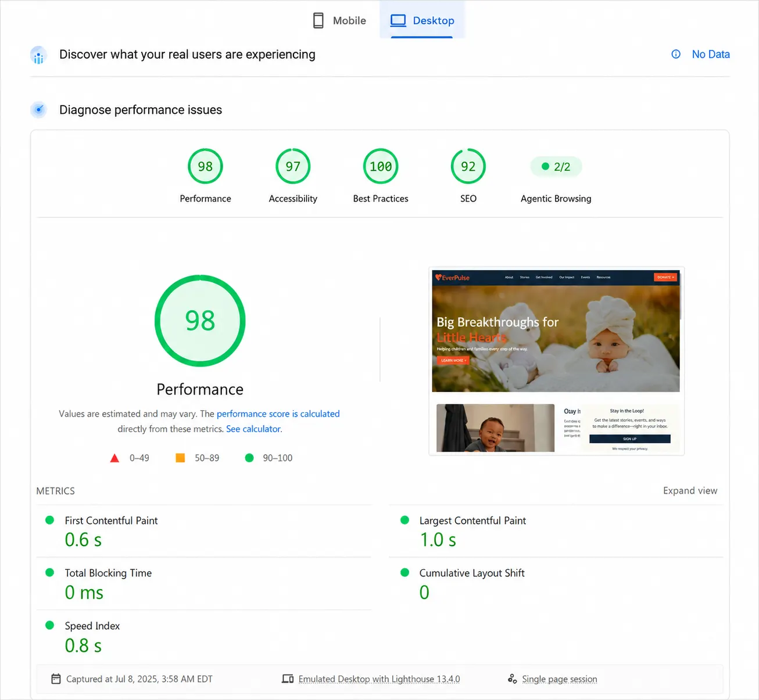Screen dimensions: 759x700
Task: Expand view of the metrics
Action: (x=690, y=491)
